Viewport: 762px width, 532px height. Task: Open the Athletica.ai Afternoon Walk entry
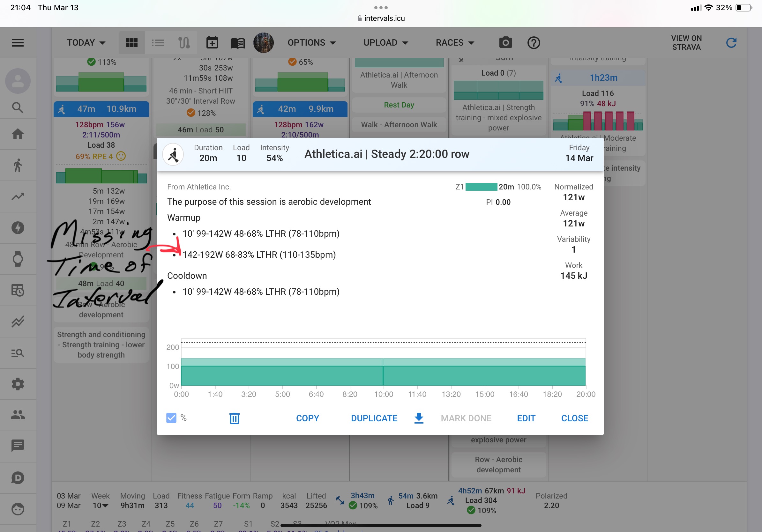(x=399, y=80)
